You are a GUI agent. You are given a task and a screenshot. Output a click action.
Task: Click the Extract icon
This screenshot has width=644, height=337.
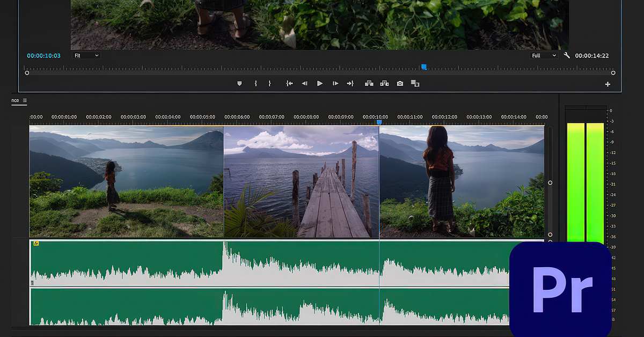click(x=384, y=83)
